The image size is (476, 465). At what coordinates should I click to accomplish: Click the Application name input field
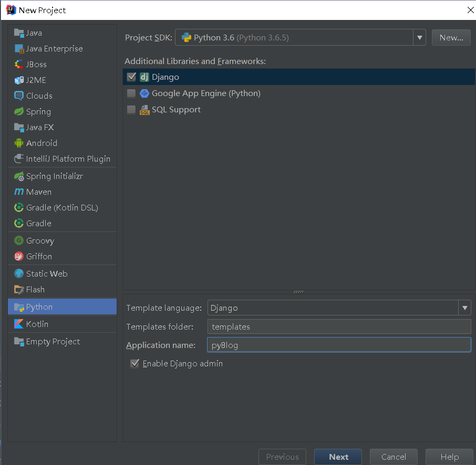pos(339,345)
